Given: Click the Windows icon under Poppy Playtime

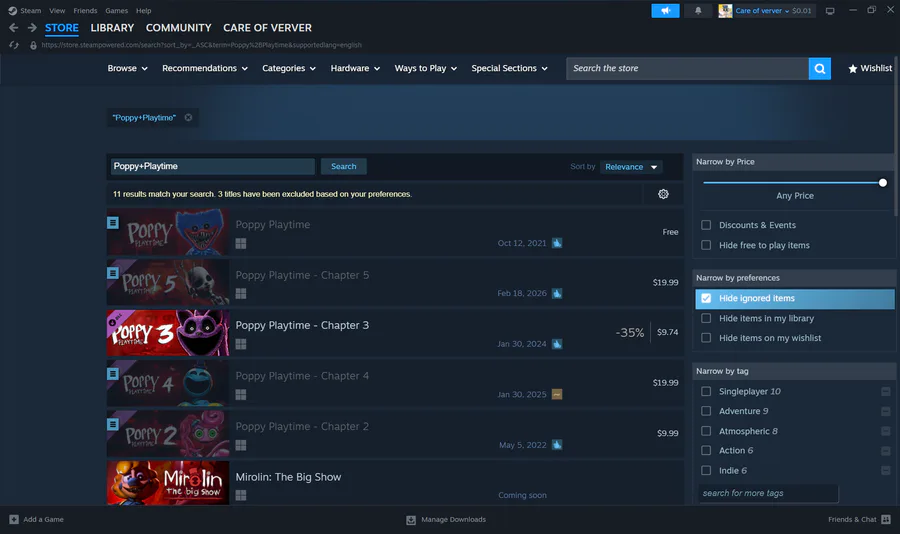Looking at the screenshot, I should (241, 243).
